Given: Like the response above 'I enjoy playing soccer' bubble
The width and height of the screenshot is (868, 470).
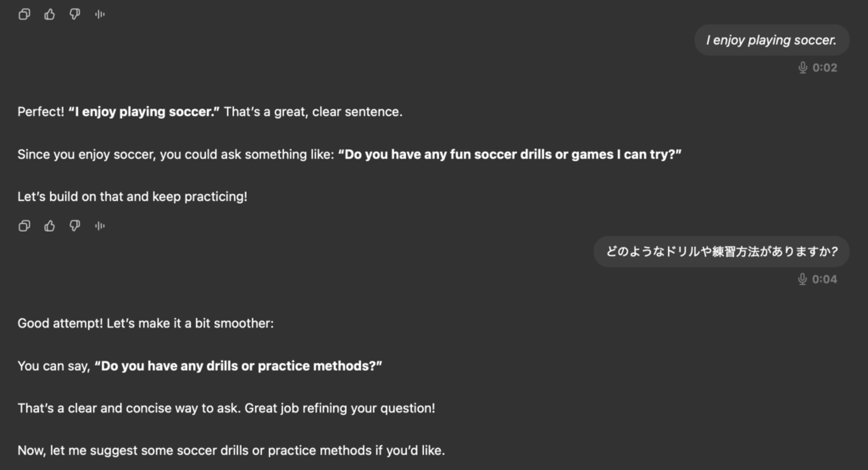Looking at the screenshot, I should pos(50,14).
